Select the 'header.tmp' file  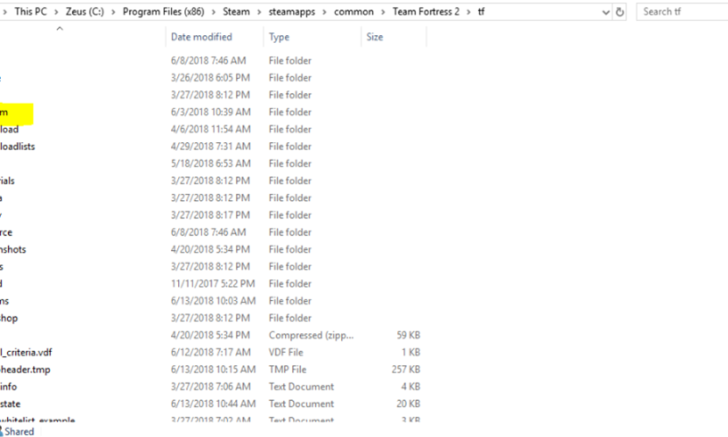click(25, 370)
